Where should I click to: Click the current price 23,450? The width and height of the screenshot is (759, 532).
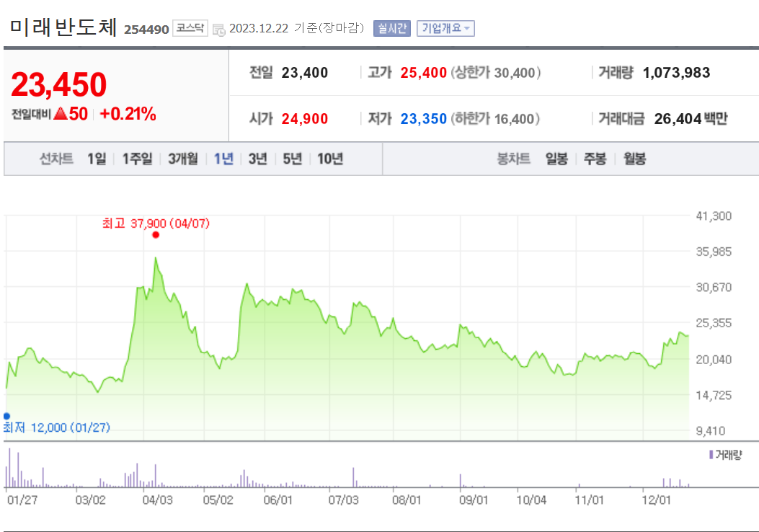tap(58, 85)
